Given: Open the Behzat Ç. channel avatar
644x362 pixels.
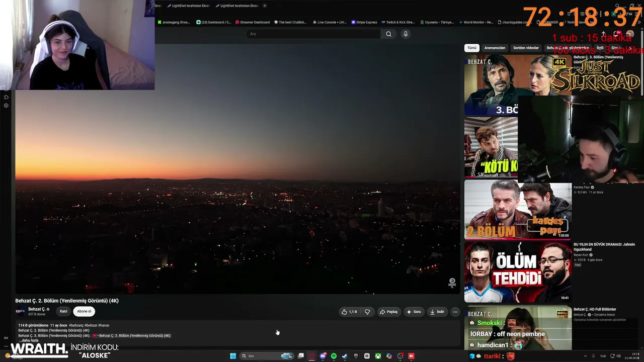Looking at the screenshot, I should pyautogui.click(x=21, y=311).
